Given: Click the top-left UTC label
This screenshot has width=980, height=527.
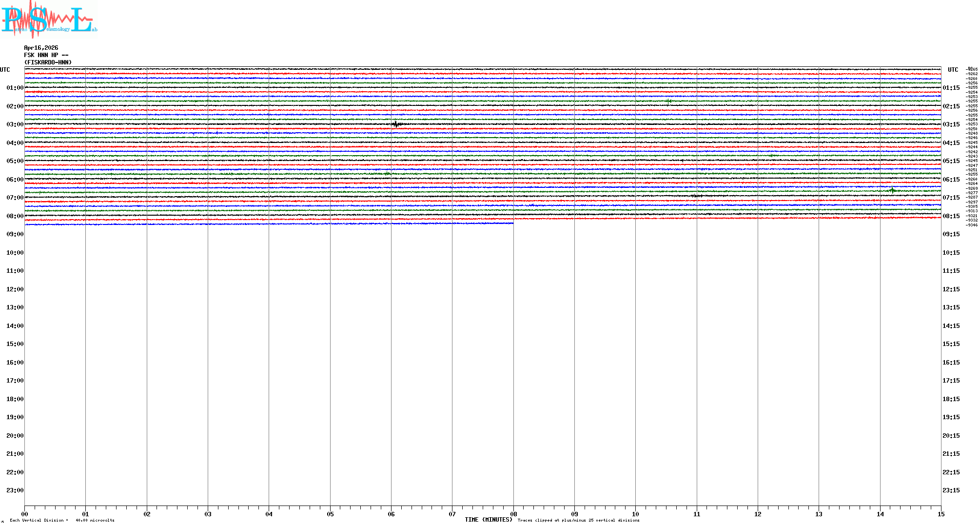Looking at the screenshot, I should coord(5,70).
